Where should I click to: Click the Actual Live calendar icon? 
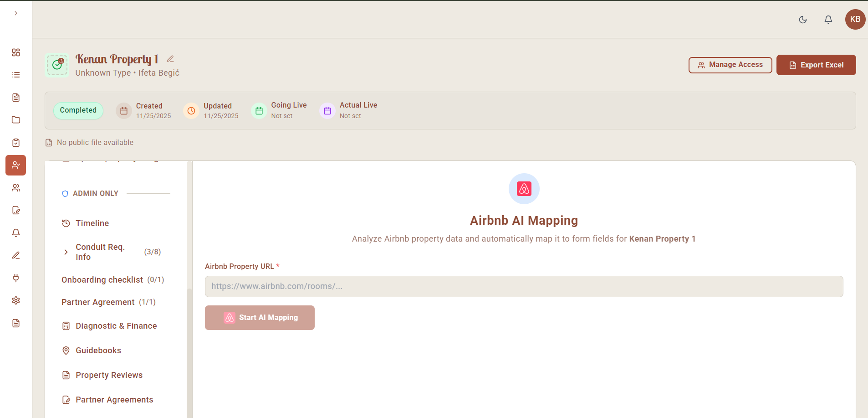pos(327,111)
